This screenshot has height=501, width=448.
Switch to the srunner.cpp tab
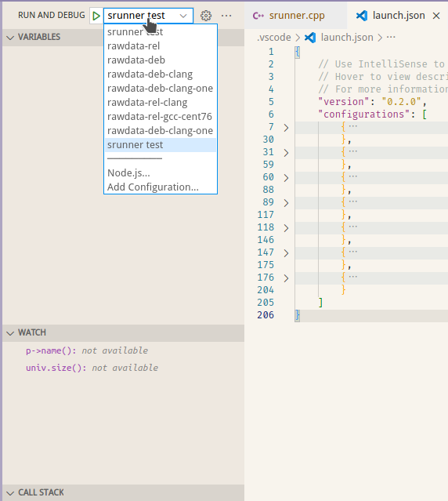click(296, 16)
